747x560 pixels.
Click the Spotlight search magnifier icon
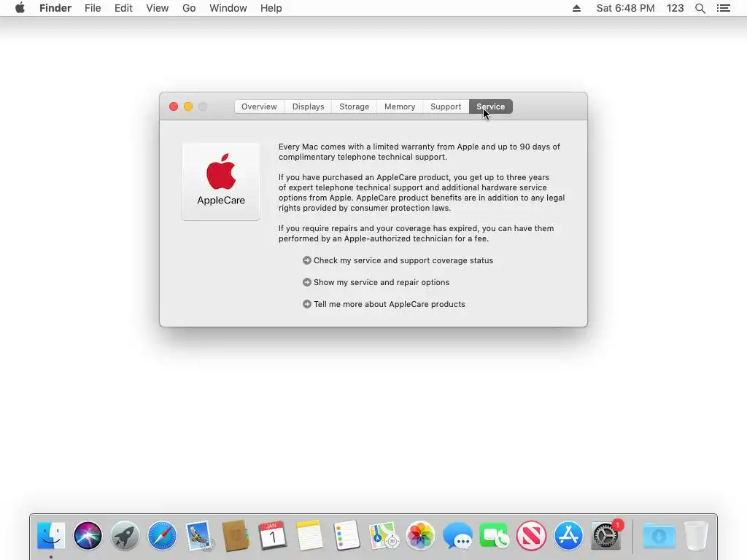(700, 8)
